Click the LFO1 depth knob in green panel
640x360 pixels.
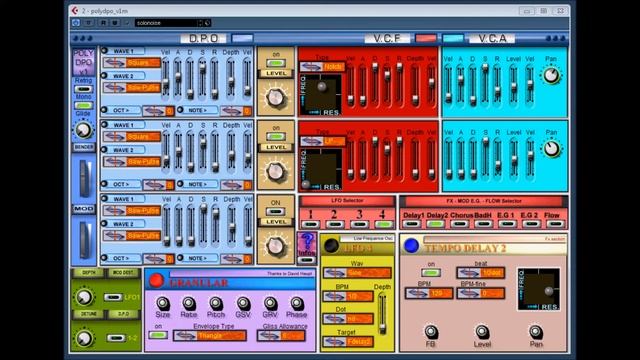coord(84,298)
